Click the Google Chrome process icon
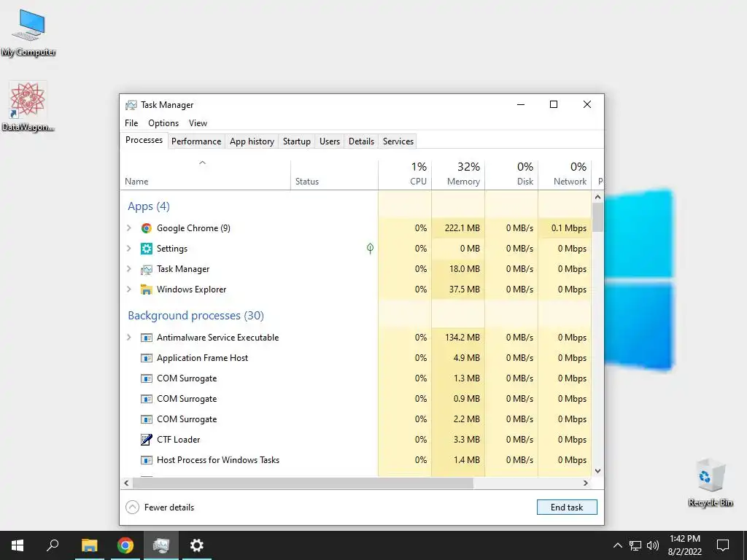Screen dimensions: 747x560 coord(146,228)
